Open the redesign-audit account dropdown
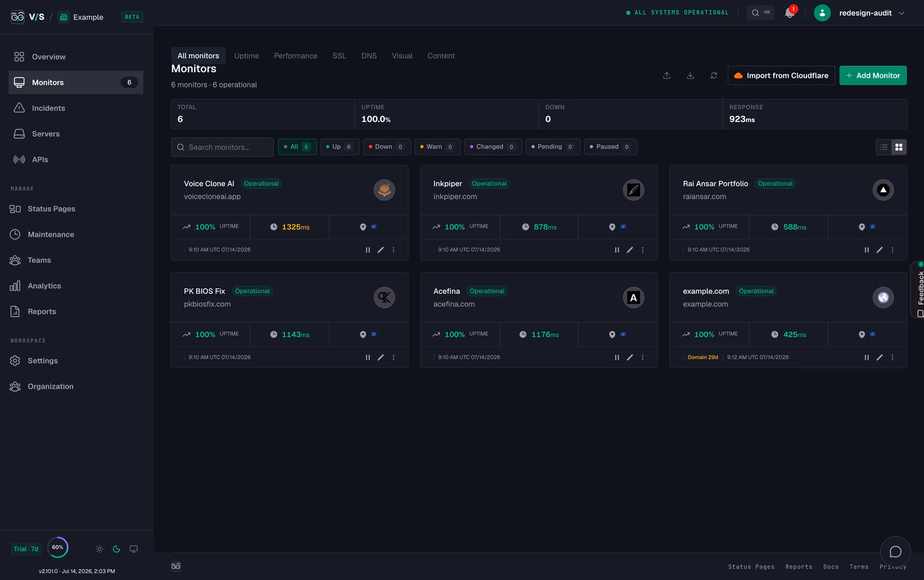 click(x=860, y=13)
